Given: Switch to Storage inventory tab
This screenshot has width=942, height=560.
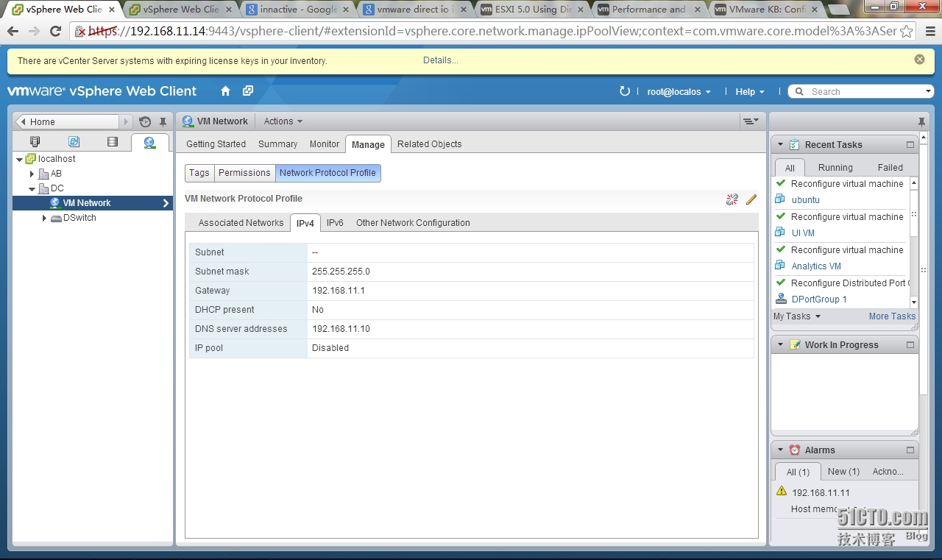Looking at the screenshot, I should (112, 142).
